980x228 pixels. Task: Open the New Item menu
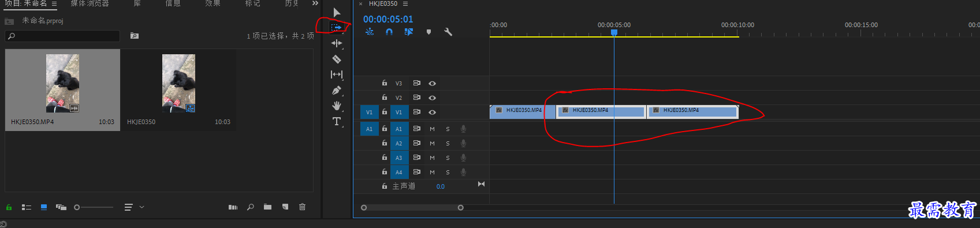285,207
